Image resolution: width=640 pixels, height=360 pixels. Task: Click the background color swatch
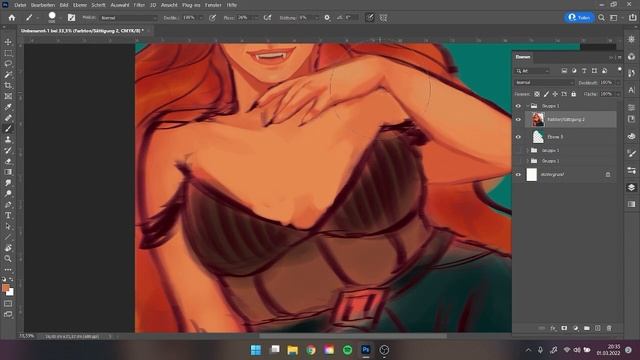[x=10, y=292]
